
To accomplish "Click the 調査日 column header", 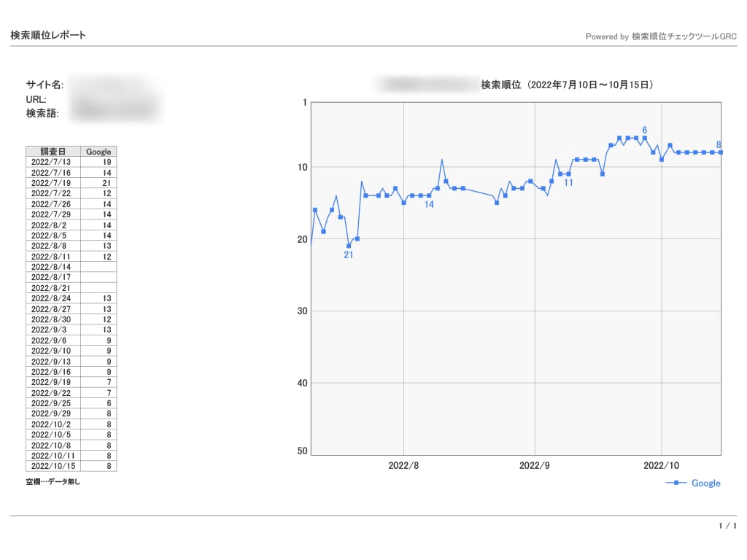I will coord(53,152).
